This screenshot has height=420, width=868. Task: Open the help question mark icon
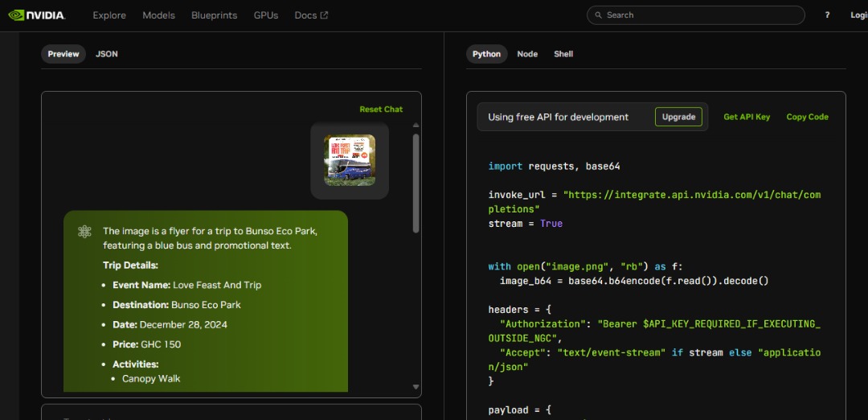827,15
